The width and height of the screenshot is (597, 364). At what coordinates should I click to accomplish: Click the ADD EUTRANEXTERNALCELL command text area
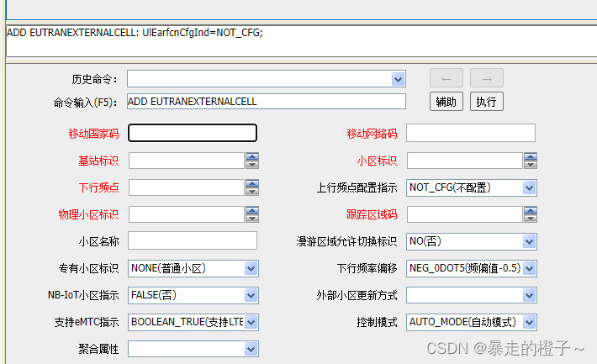click(302, 40)
